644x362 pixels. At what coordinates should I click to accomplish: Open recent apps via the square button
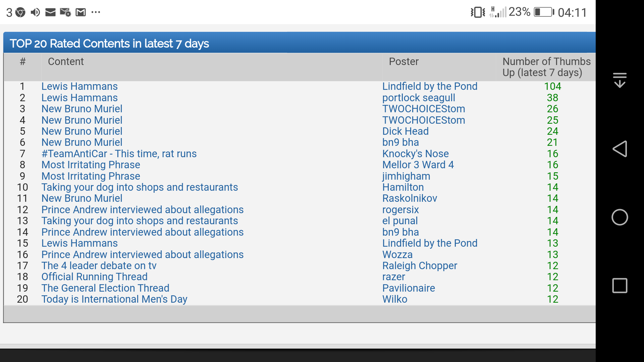point(620,286)
